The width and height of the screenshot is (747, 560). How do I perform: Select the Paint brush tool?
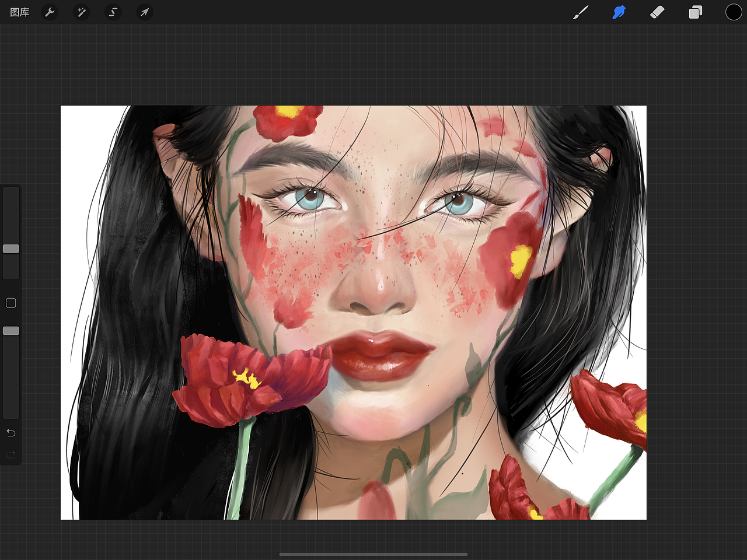click(581, 12)
